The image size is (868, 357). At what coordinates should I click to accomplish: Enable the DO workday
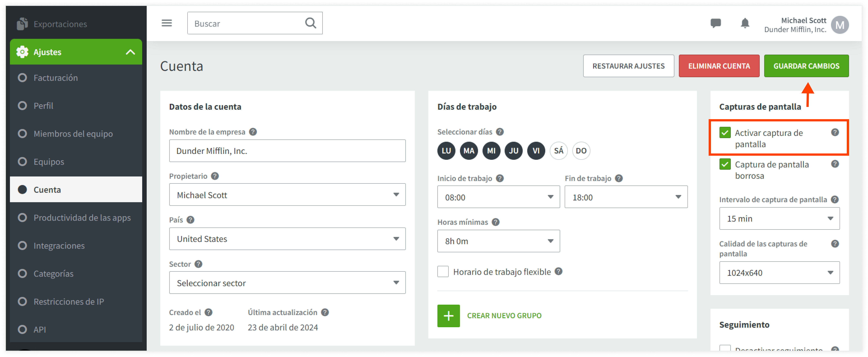[x=581, y=151]
